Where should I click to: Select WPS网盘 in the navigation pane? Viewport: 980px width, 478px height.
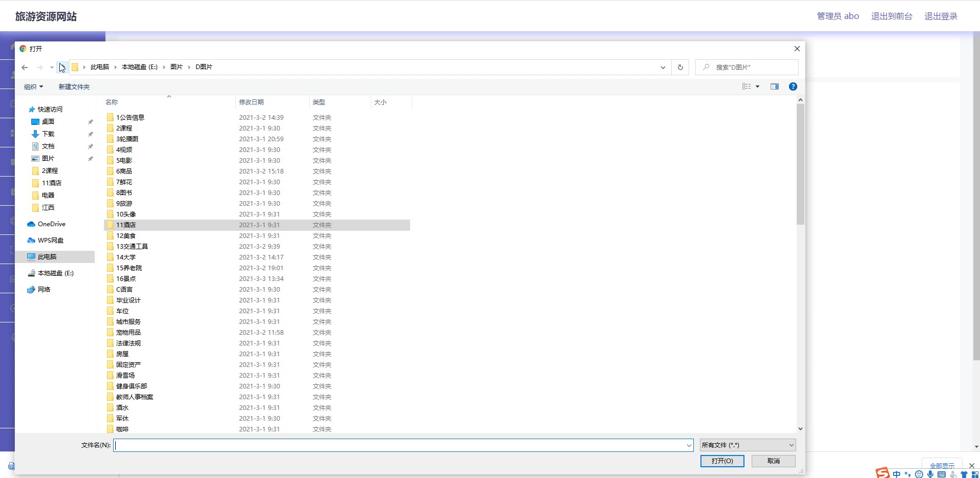pyautogui.click(x=51, y=241)
